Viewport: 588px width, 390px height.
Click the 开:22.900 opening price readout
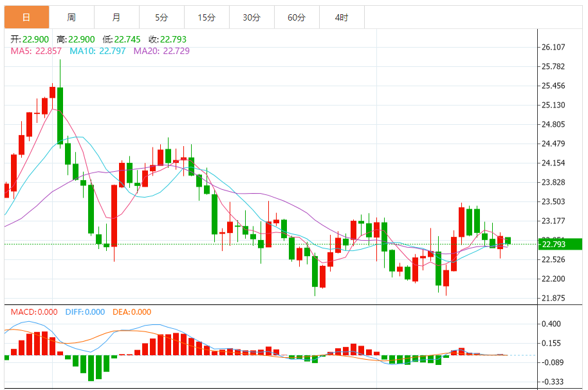click(30, 39)
